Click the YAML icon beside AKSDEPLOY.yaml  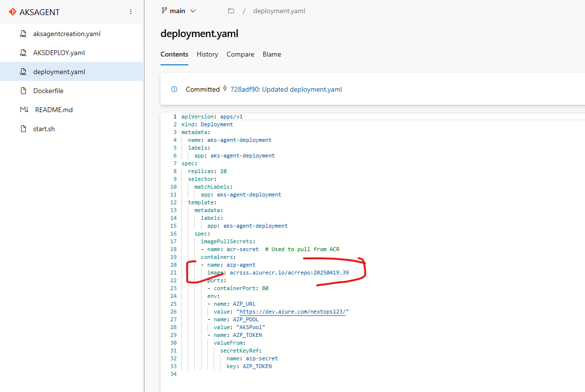(23, 53)
